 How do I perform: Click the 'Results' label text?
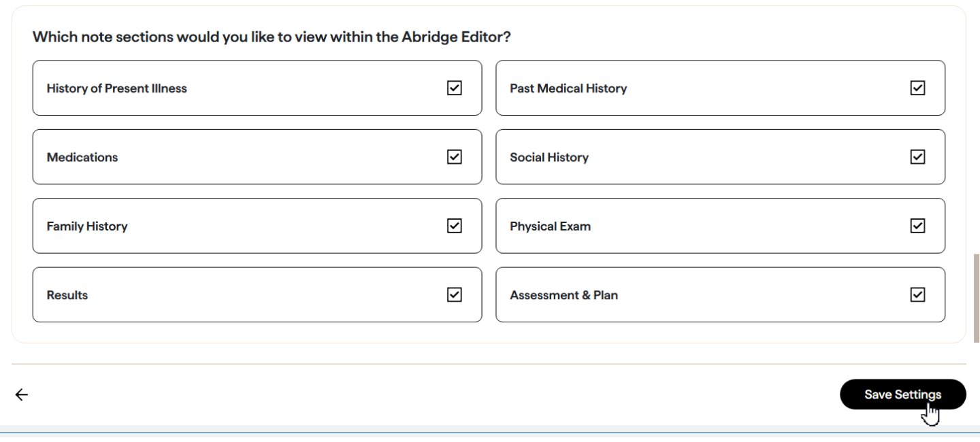tap(67, 295)
